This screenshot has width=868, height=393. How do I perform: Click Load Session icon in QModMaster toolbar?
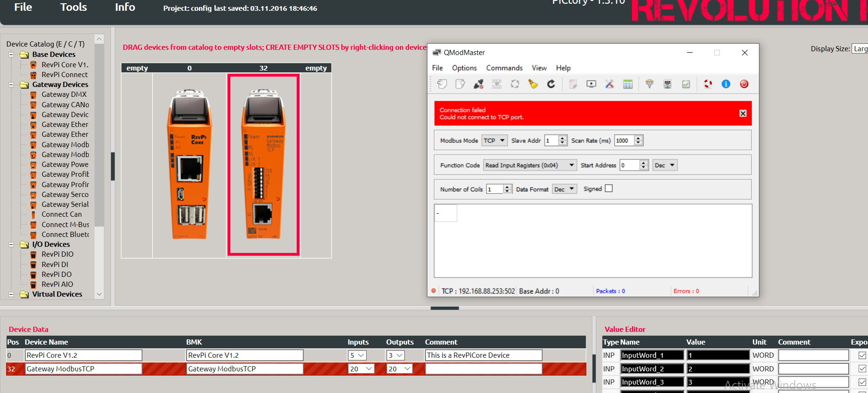442,84
